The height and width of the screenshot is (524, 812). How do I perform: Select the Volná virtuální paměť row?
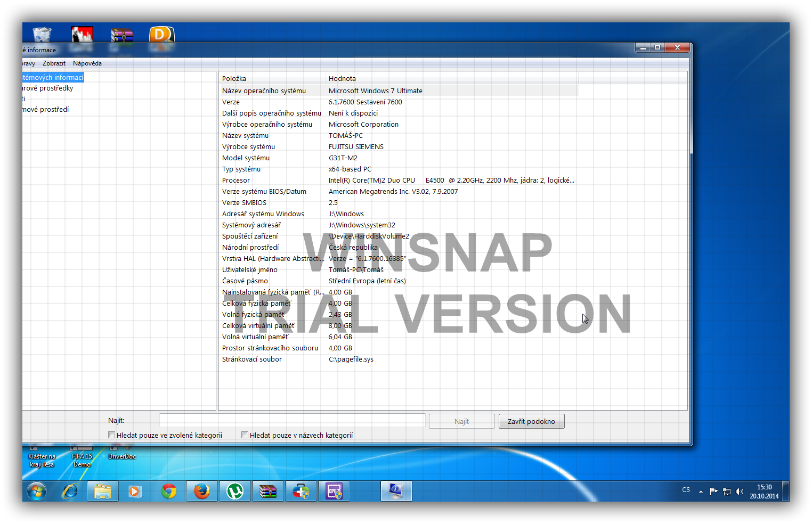pyautogui.click(x=399, y=337)
